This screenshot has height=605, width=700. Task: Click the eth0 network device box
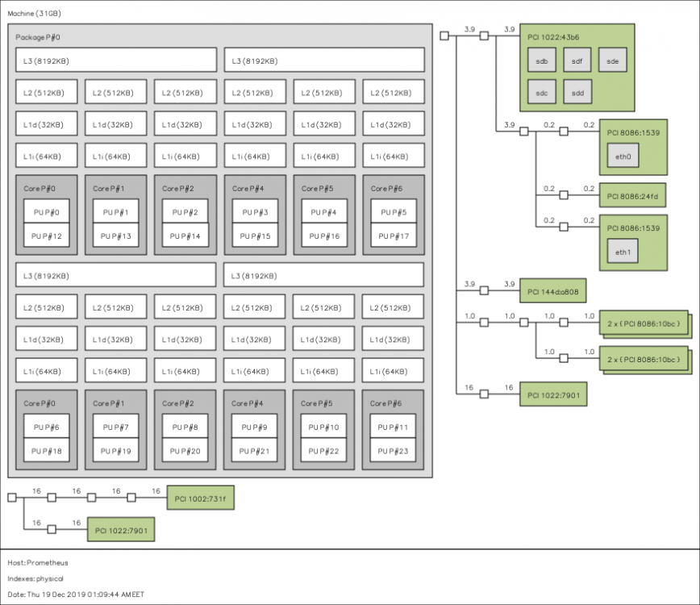(623, 156)
